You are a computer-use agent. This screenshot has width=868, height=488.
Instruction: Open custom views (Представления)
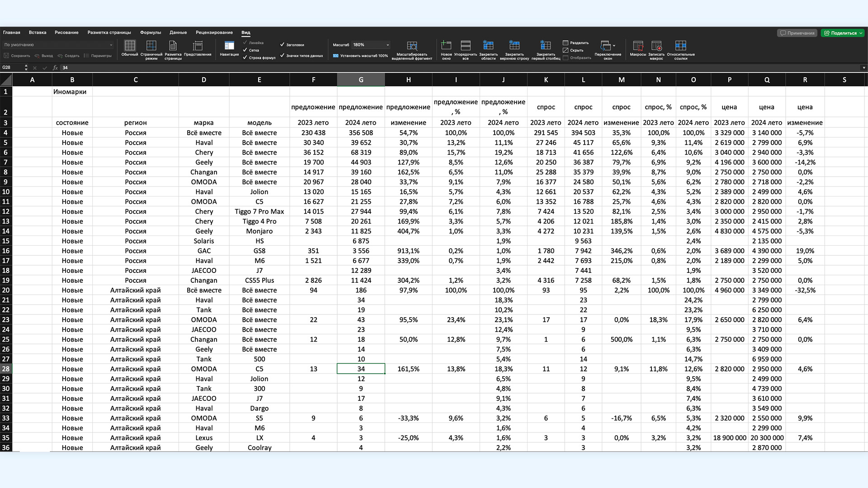pyautogui.click(x=198, y=49)
